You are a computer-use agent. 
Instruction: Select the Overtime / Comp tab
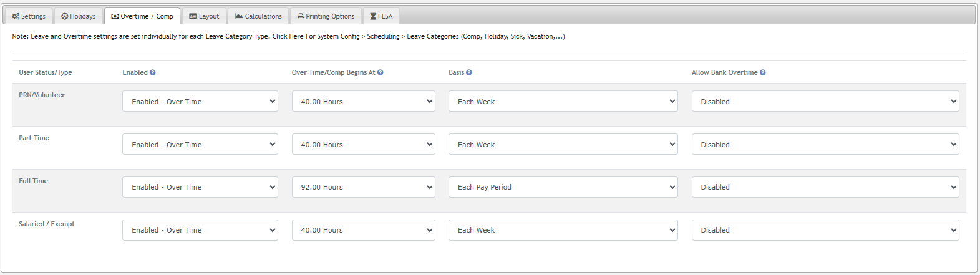click(142, 16)
